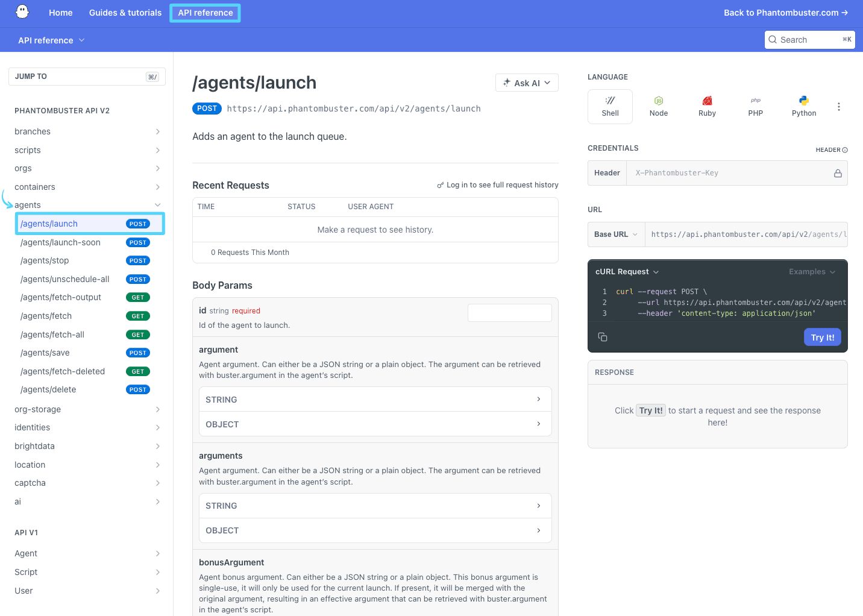This screenshot has height=616, width=863.
Task: Open /agents/fetch endpoint
Action: coord(90,316)
